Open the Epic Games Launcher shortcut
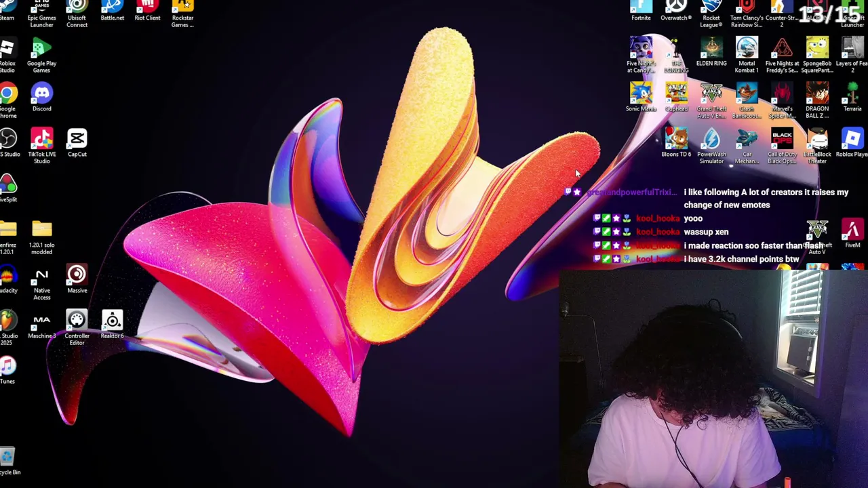Viewport: 868px width, 488px height. (x=41, y=14)
